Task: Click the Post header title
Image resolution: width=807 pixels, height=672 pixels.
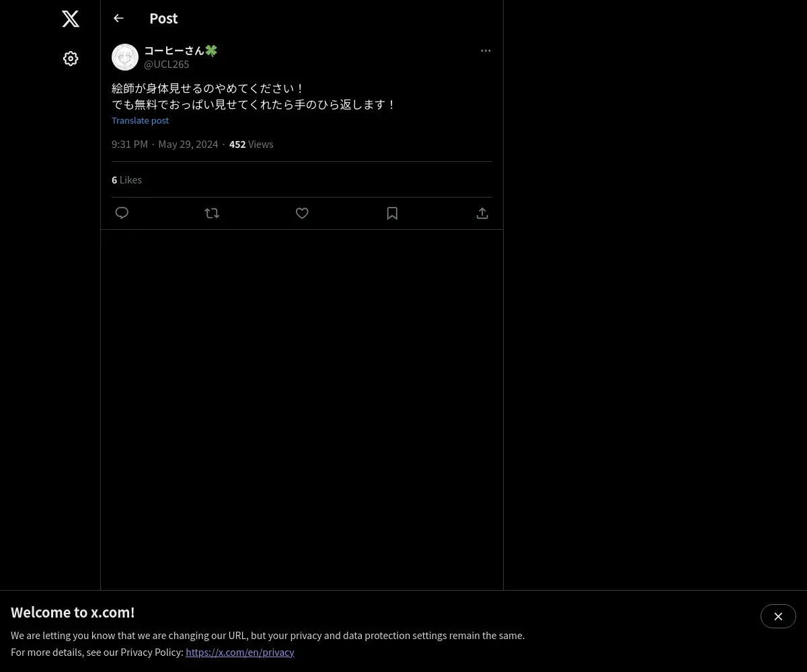Action: coord(163,18)
